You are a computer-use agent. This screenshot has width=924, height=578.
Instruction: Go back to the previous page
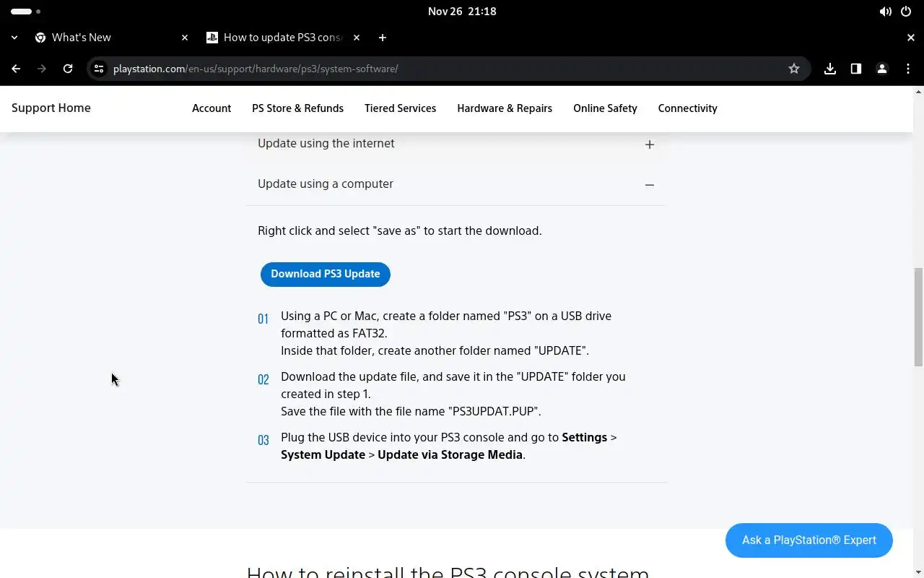[x=16, y=69]
